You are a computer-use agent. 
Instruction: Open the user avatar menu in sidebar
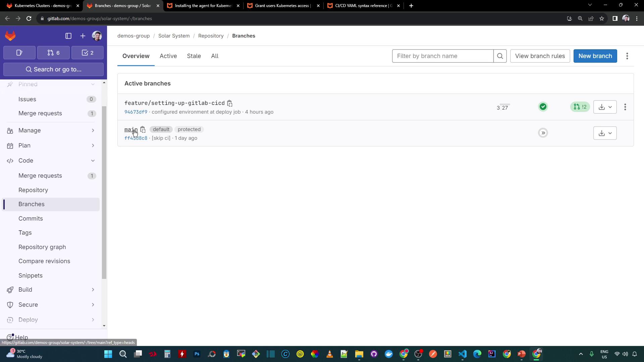(x=97, y=36)
